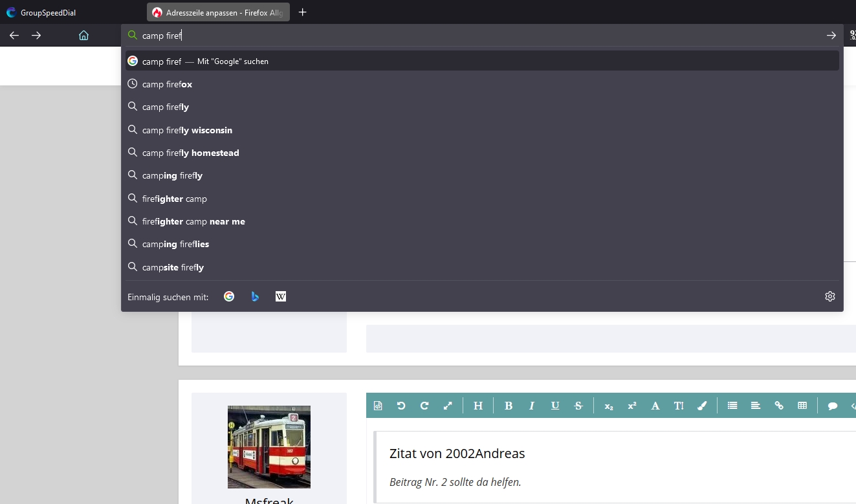Insert a table with the table icon
Screen dimensions: 856x504
802,406
